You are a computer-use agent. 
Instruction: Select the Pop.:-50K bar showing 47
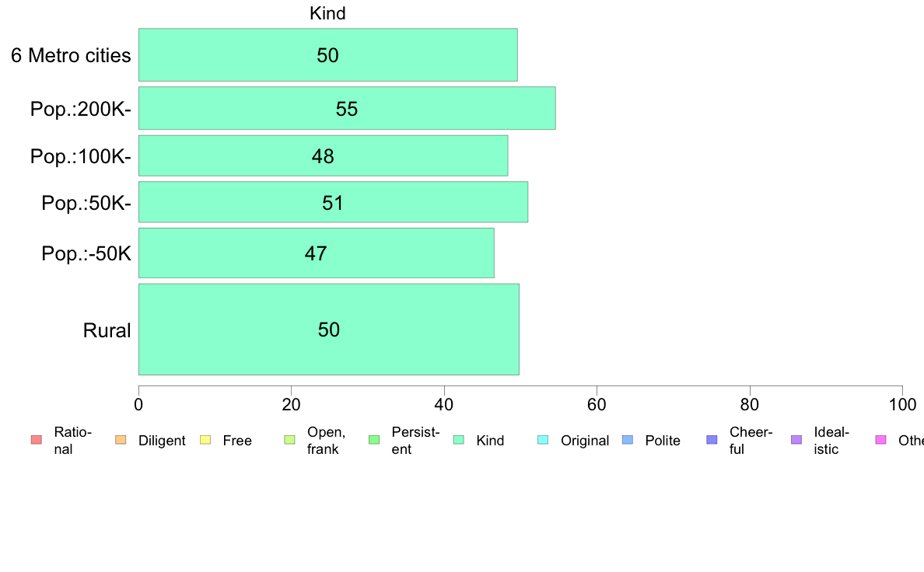(x=317, y=253)
